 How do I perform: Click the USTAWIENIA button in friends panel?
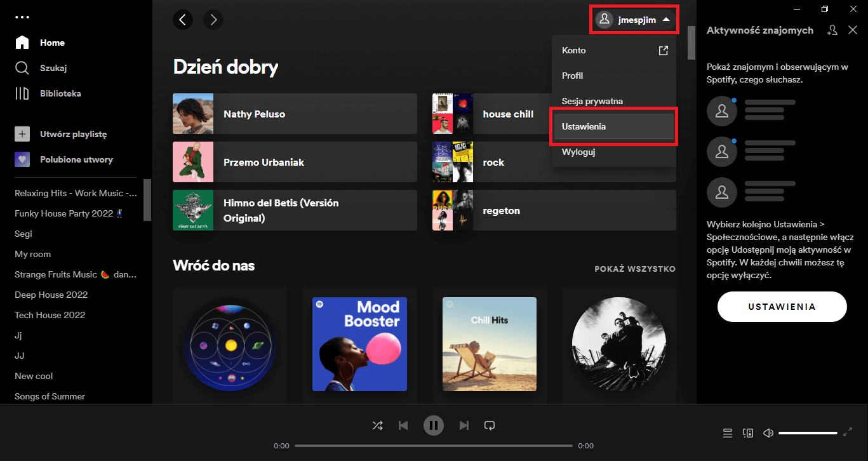(782, 307)
